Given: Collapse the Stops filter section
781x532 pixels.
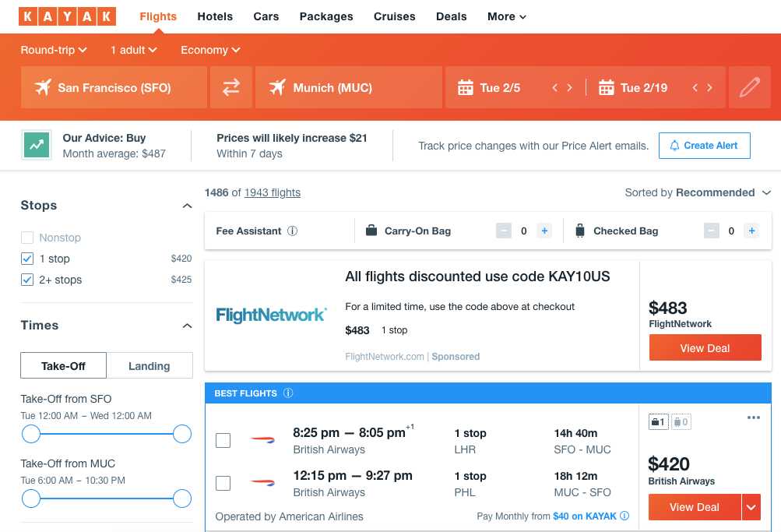Looking at the screenshot, I should pyautogui.click(x=187, y=206).
